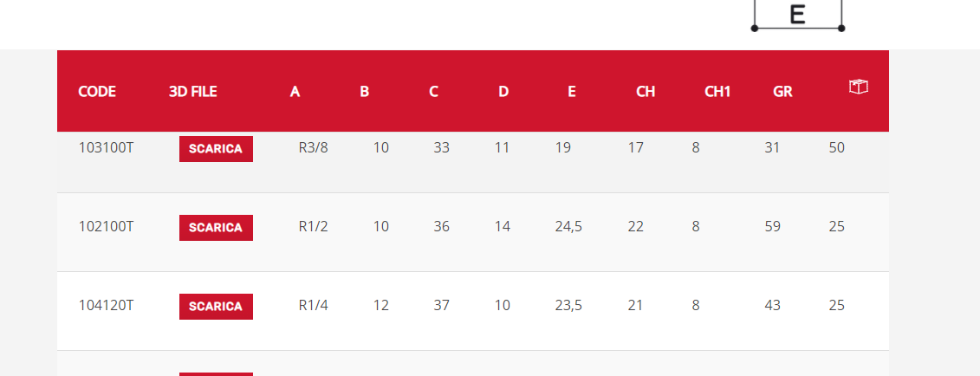Click the CH1 column header
The height and width of the screenshot is (376, 980).
click(x=717, y=92)
